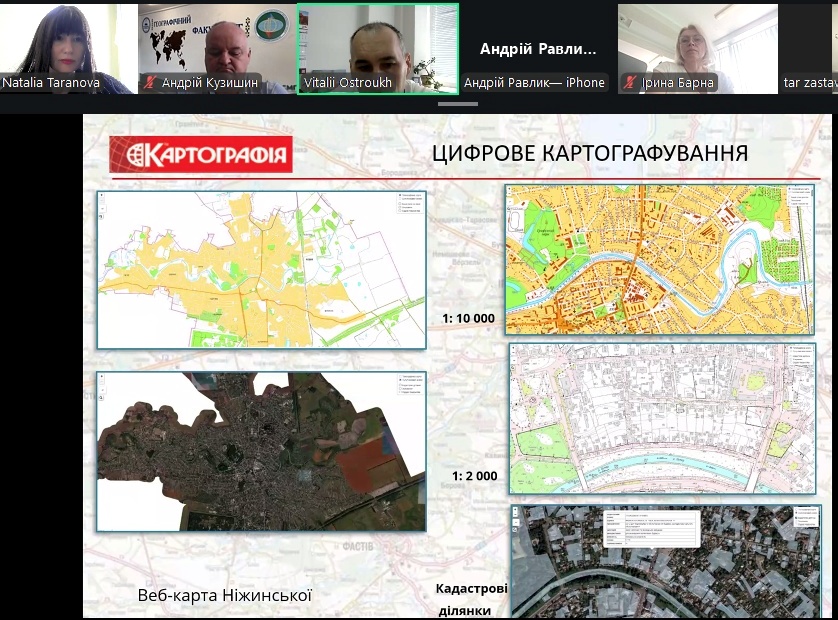Open layer switcher on the 1:10 000 map
The image size is (838, 620).
tap(801, 196)
